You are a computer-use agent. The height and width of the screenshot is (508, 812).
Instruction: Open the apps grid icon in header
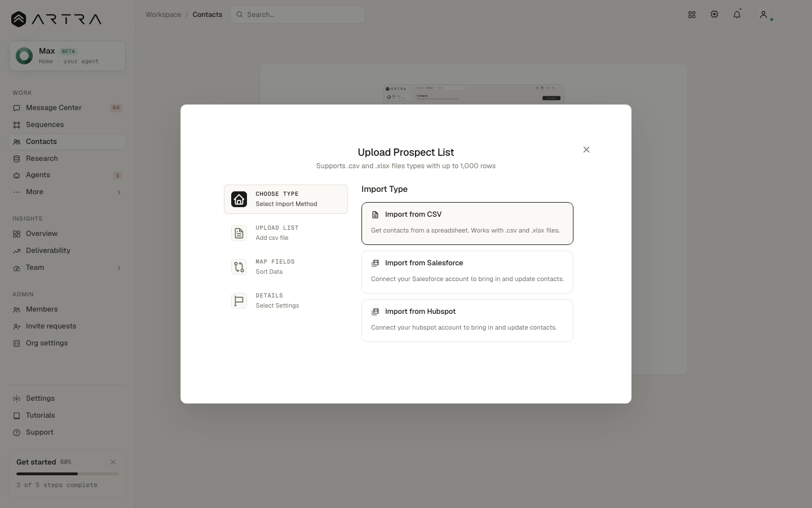pyautogui.click(x=692, y=15)
